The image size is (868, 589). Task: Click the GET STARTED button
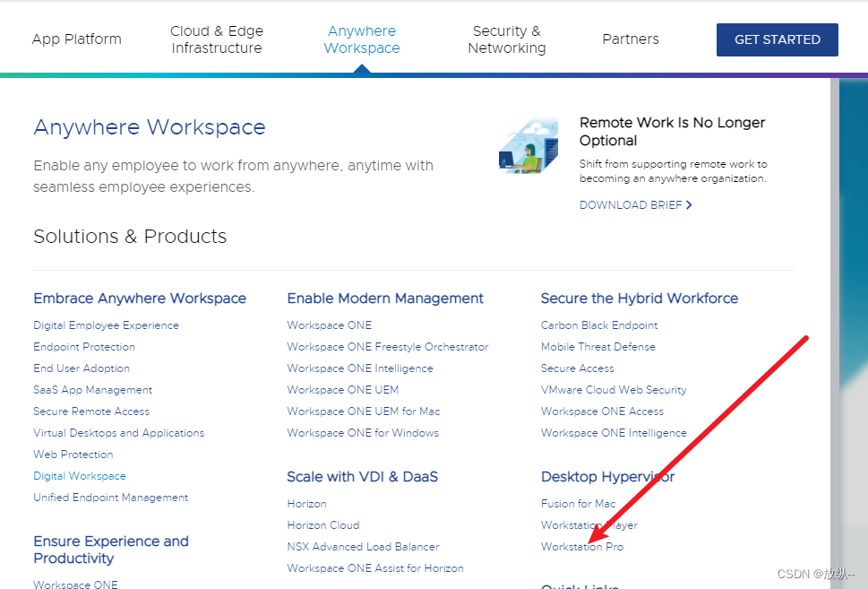pyautogui.click(x=778, y=40)
